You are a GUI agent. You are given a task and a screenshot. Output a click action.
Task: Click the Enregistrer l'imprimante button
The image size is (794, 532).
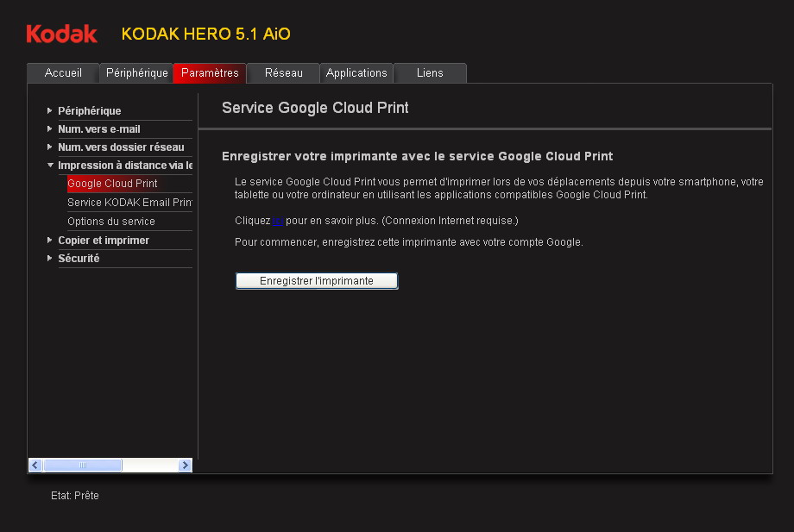[317, 281]
